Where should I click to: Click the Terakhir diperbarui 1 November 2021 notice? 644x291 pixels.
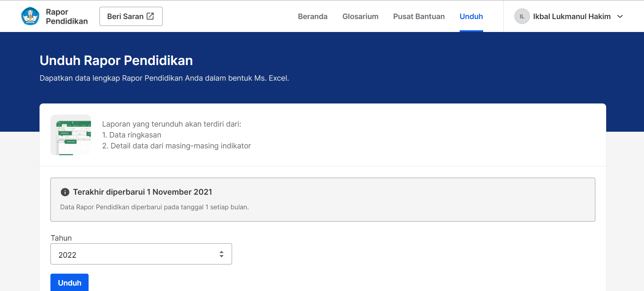(x=142, y=192)
